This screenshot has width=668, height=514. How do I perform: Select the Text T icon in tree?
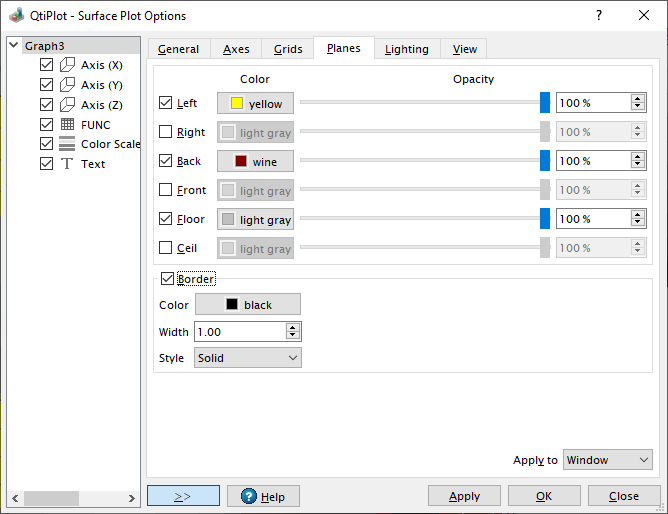click(x=67, y=164)
